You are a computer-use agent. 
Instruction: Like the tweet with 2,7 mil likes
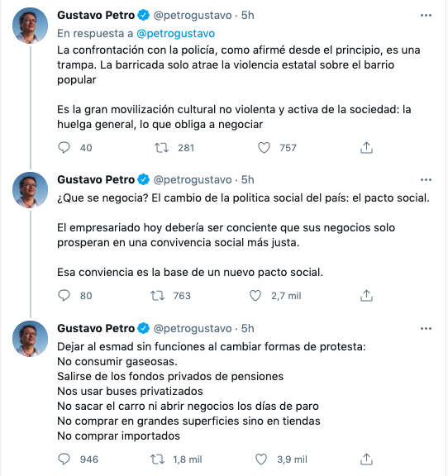click(255, 296)
